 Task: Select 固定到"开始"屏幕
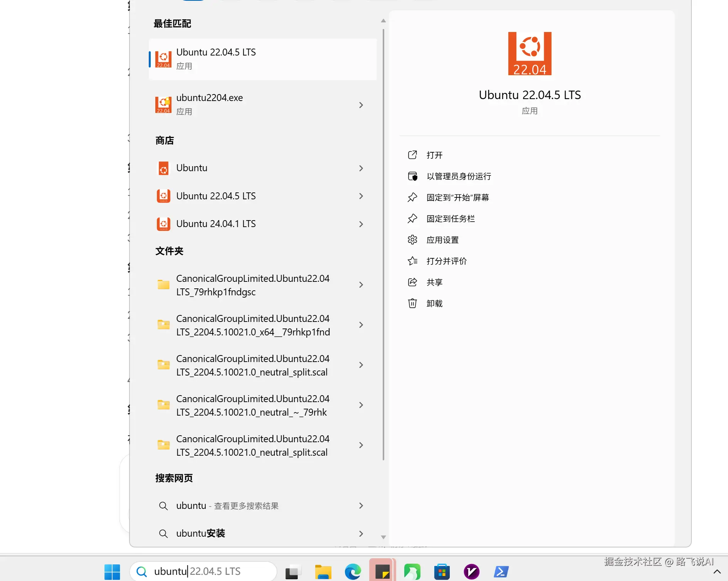pyautogui.click(x=457, y=197)
